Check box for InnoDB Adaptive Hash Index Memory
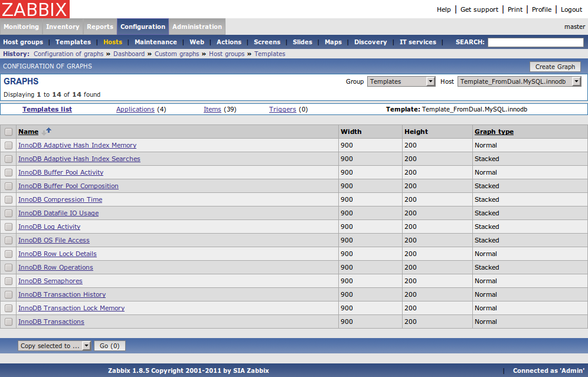588x377 pixels. pos(9,145)
